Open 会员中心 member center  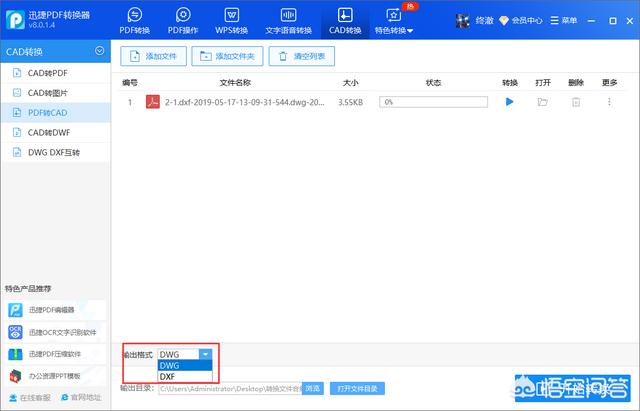[521, 20]
